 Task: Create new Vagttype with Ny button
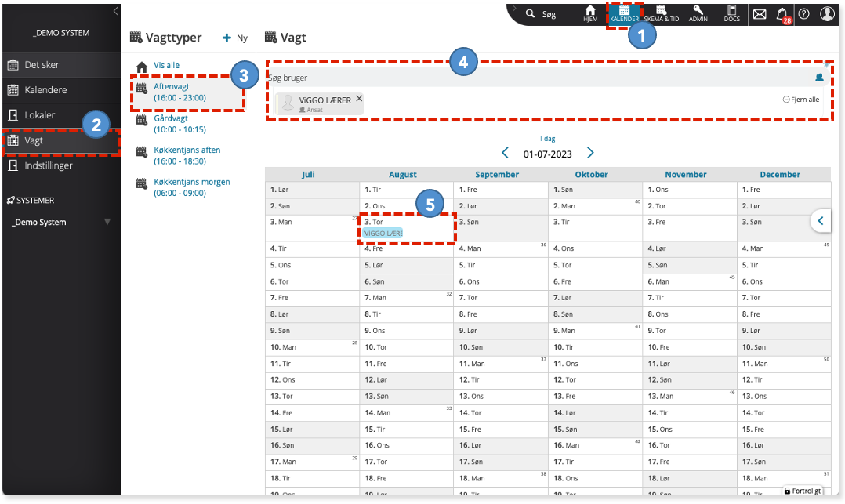235,38
